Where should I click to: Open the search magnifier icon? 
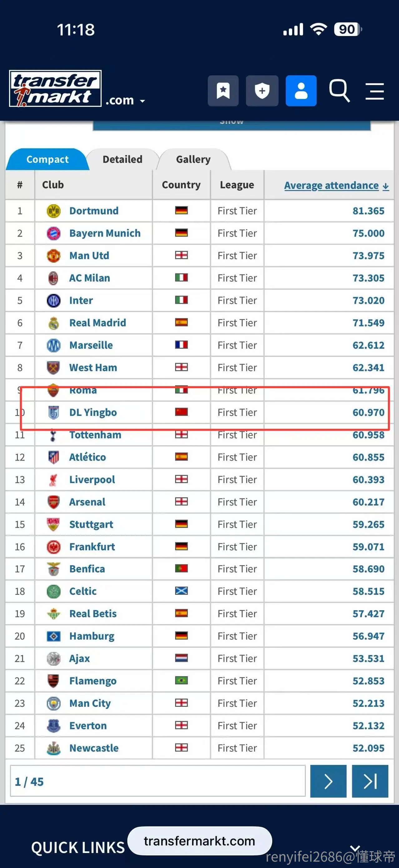(x=339, y=91)
